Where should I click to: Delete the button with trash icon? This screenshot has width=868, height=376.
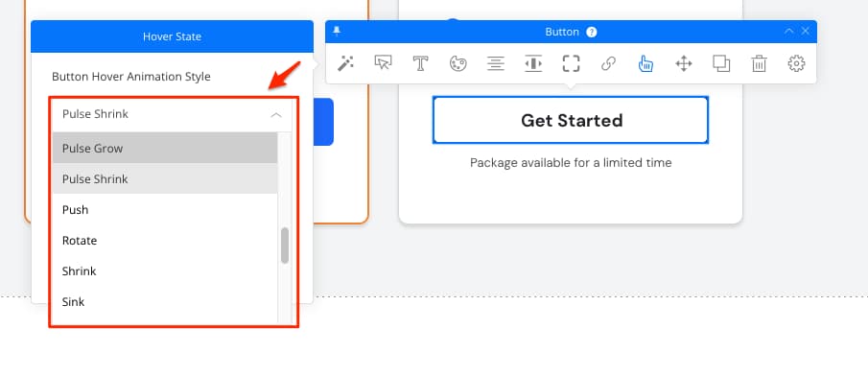click(759, 63)
